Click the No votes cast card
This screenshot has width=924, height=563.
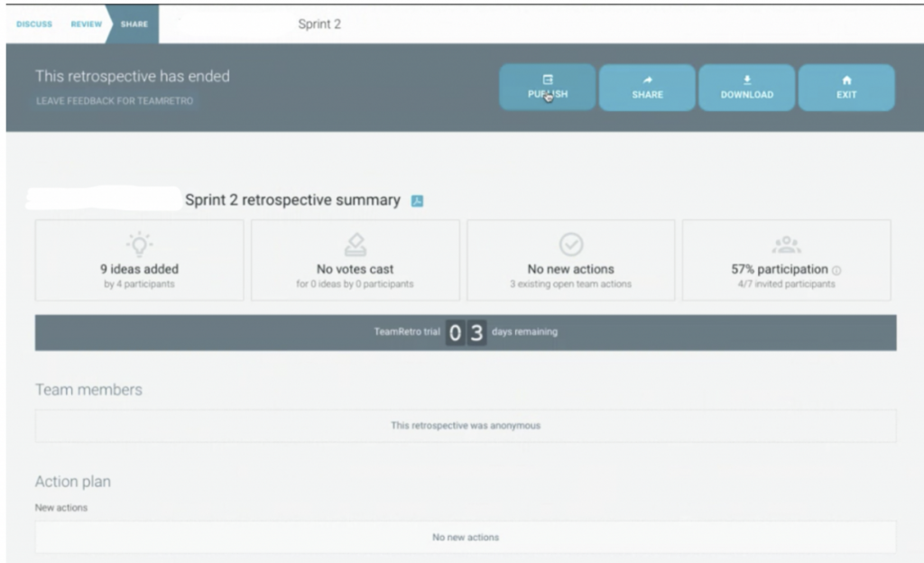click(355, 261)
